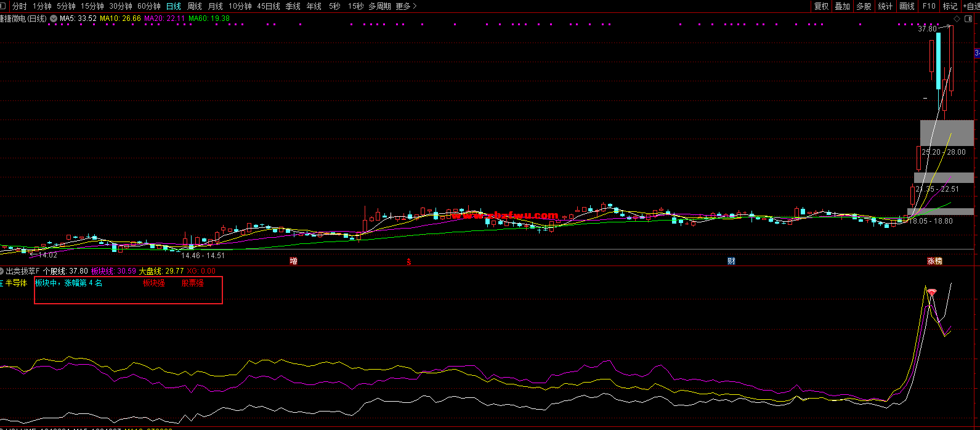Viewport: 980px width, 430px height.
Task: Select the 月线 monthly period tab
Action: tap(216, 6)
